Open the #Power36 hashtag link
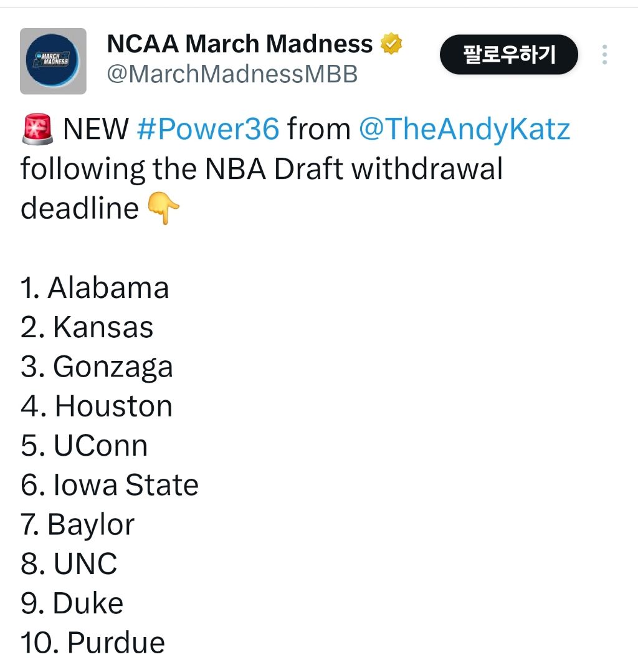The height and width of the screenshot is (672, 638). [207, 130]
